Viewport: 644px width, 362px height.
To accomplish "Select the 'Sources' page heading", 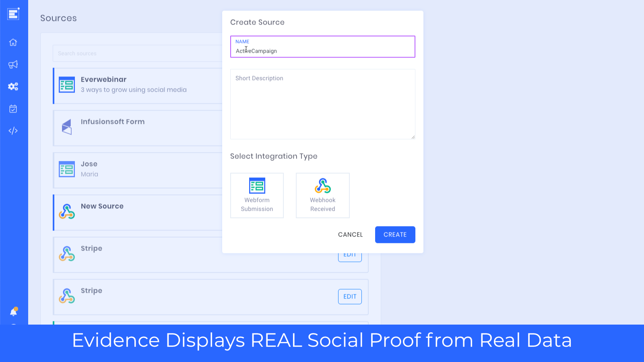I will pos(58,18).
